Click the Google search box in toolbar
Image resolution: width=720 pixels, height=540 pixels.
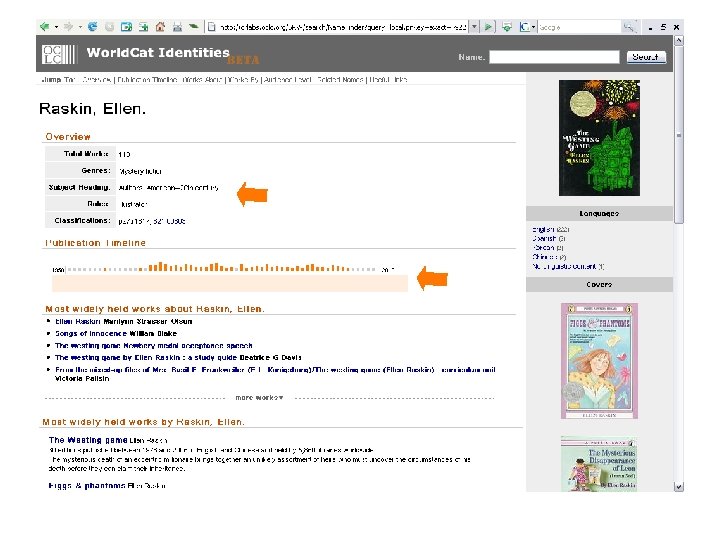579,27
